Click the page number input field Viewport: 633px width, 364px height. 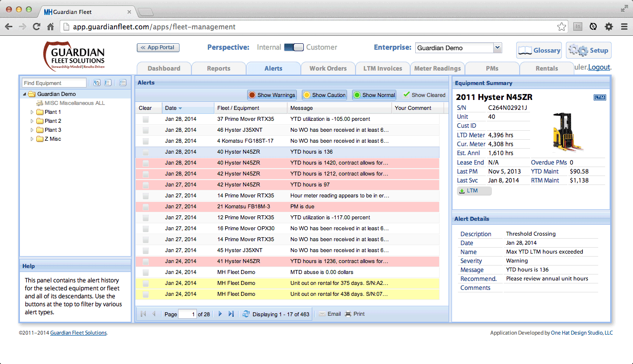point(187,314)
